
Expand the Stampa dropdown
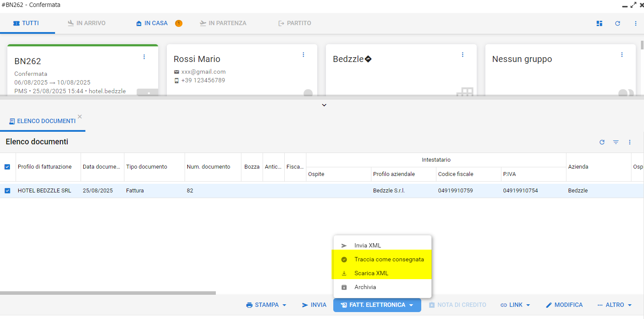click(267, 305)
